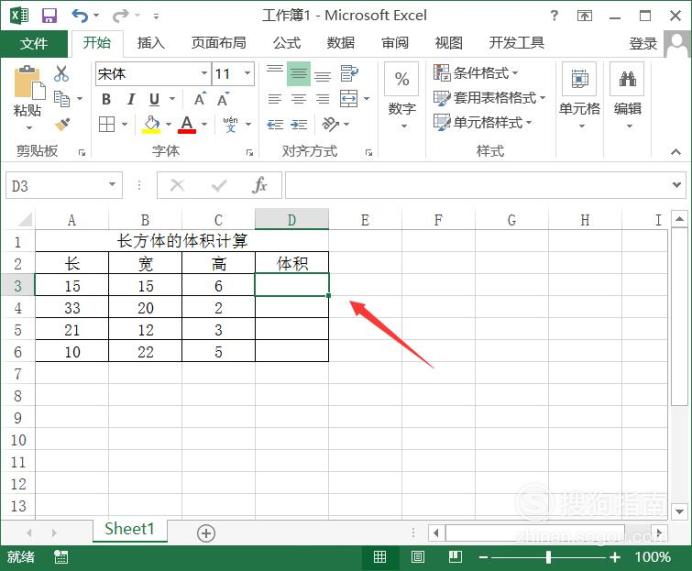
Task: Save the workbook with the floppy icon
Action: (x=49, y=16)
